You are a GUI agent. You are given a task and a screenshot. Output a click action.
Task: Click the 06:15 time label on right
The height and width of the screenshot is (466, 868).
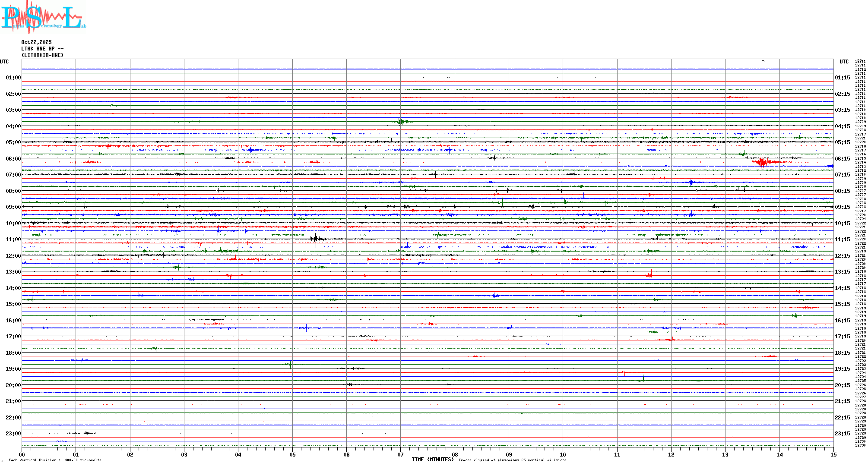click(x=842, y=159)
